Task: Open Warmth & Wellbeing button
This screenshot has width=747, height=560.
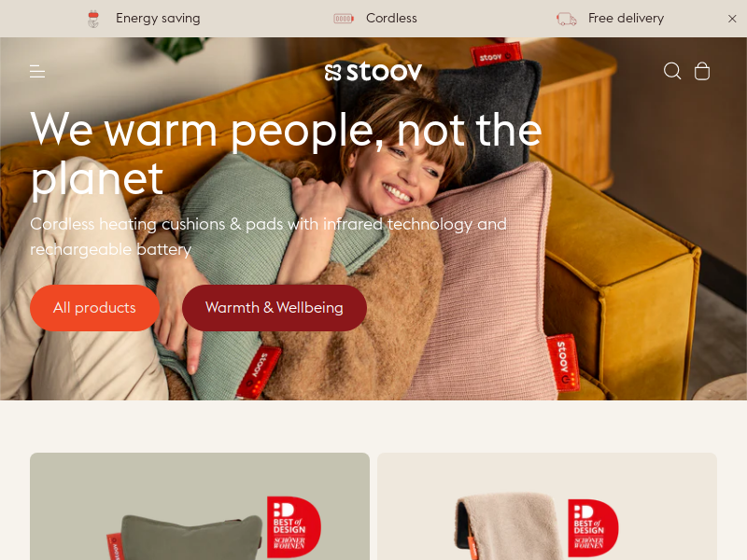Action: tap(275, 308)
